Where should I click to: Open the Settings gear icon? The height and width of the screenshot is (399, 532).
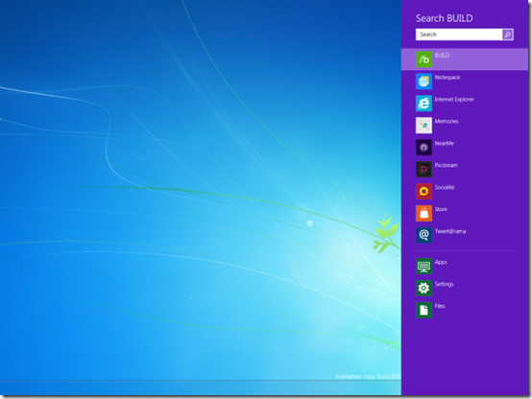click(423, 288)
